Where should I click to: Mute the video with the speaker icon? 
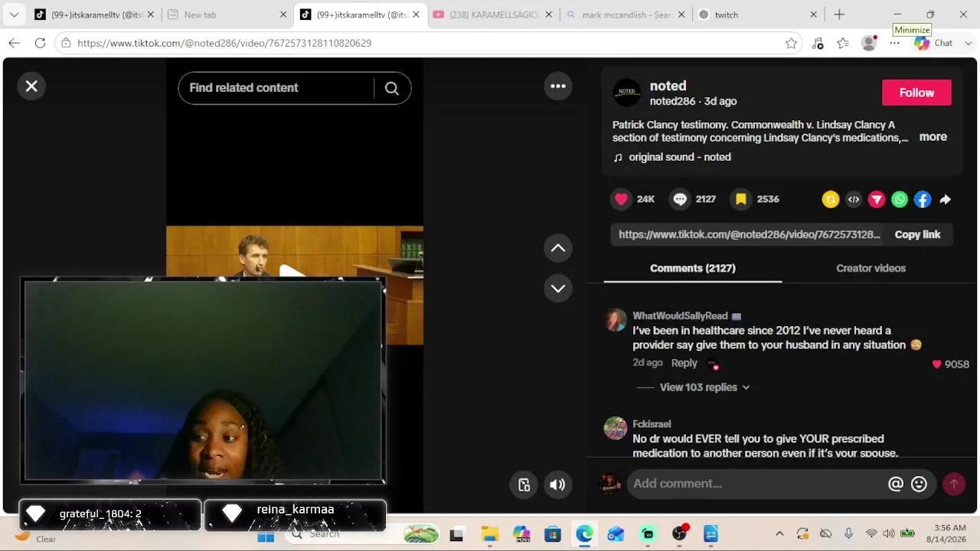click(557, 484)
